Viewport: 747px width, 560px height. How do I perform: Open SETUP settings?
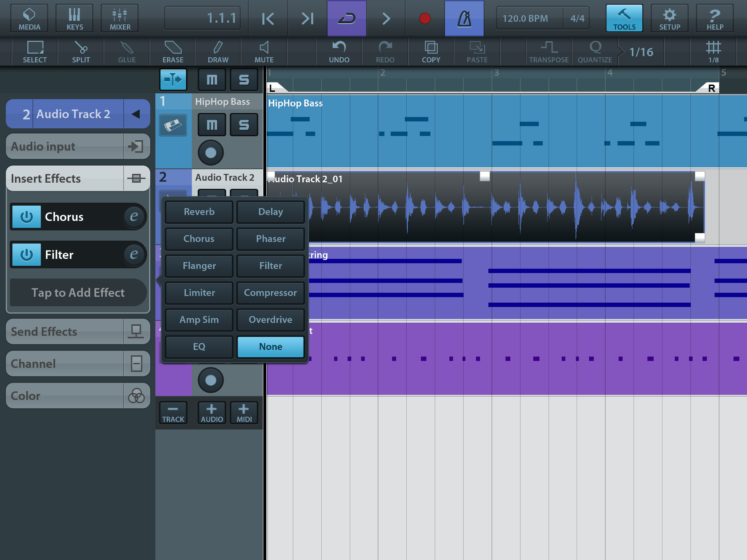click(670, 18)
